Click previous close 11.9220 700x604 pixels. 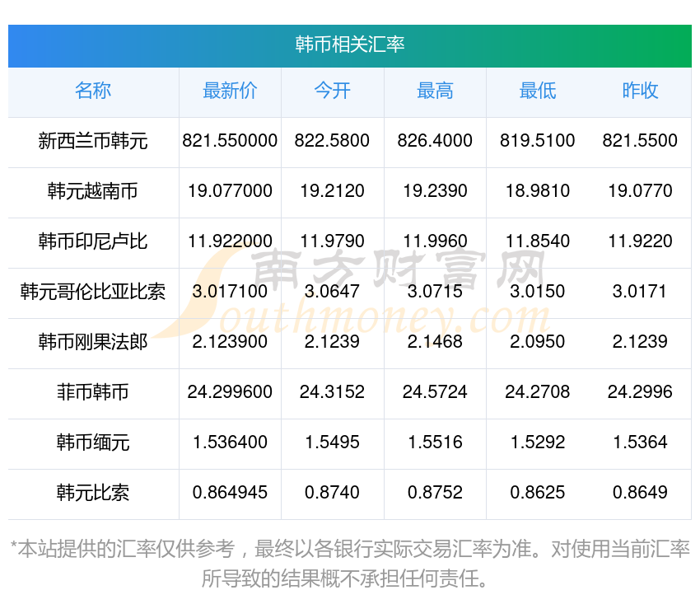(x=640, y=241)
